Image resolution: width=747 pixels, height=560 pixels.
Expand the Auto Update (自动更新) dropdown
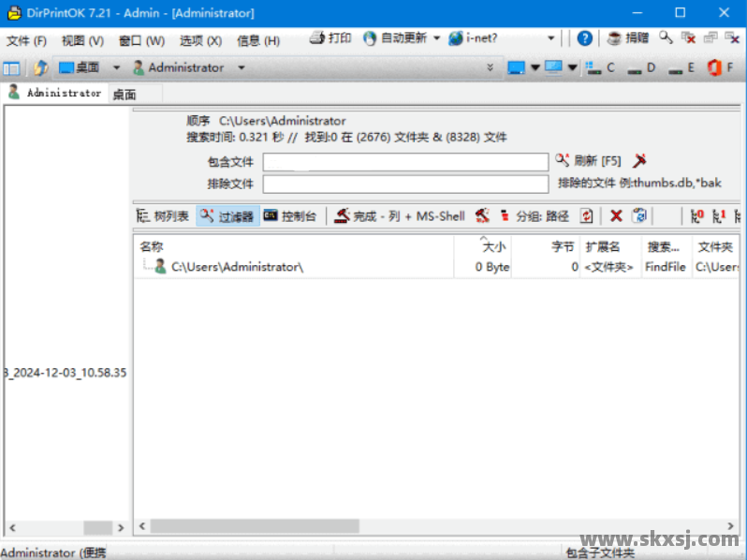[436, 38]
